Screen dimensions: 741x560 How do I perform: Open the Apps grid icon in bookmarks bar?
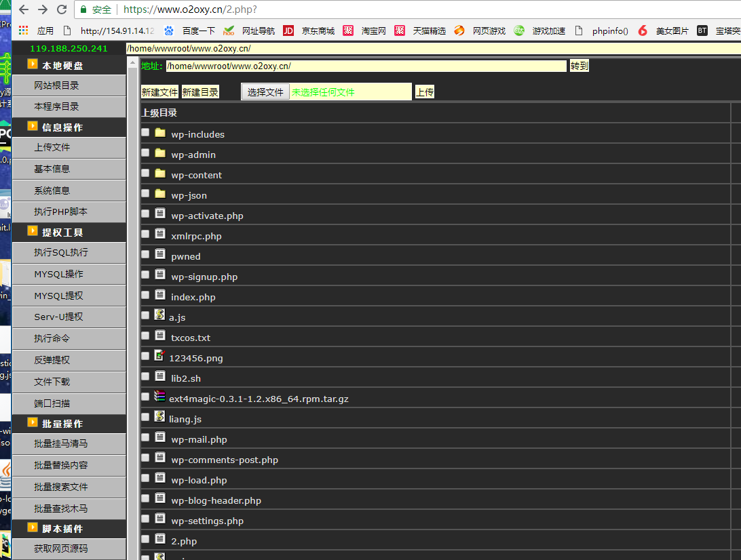point(23,31)
